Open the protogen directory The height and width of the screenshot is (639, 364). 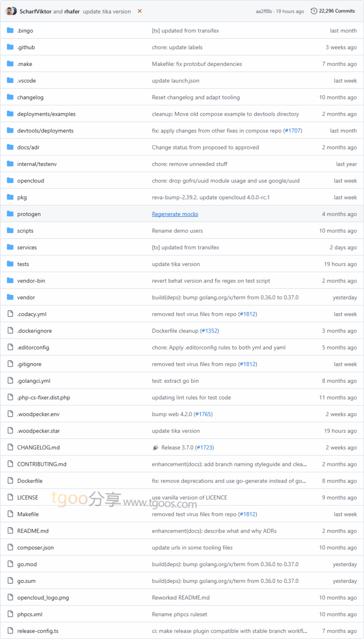tap(29, 214)
